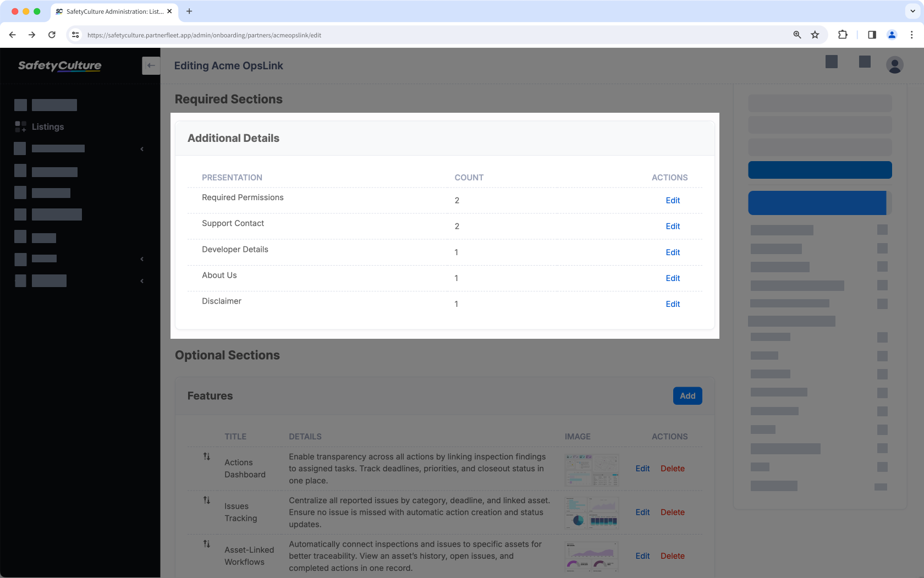This screenshot has height=578, width=924.
Task: Add a new feature with Add button
Action: coord(687,396)
